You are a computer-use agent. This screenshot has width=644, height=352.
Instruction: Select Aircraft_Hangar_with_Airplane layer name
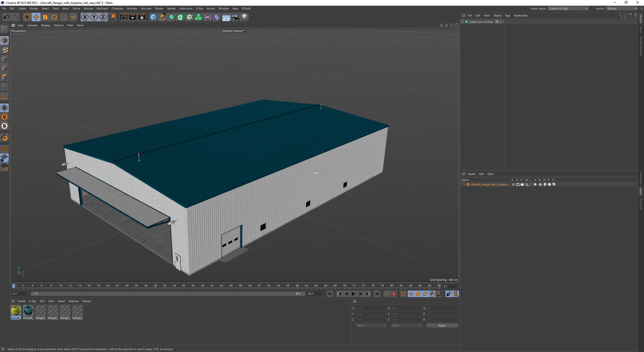(489, 185)
